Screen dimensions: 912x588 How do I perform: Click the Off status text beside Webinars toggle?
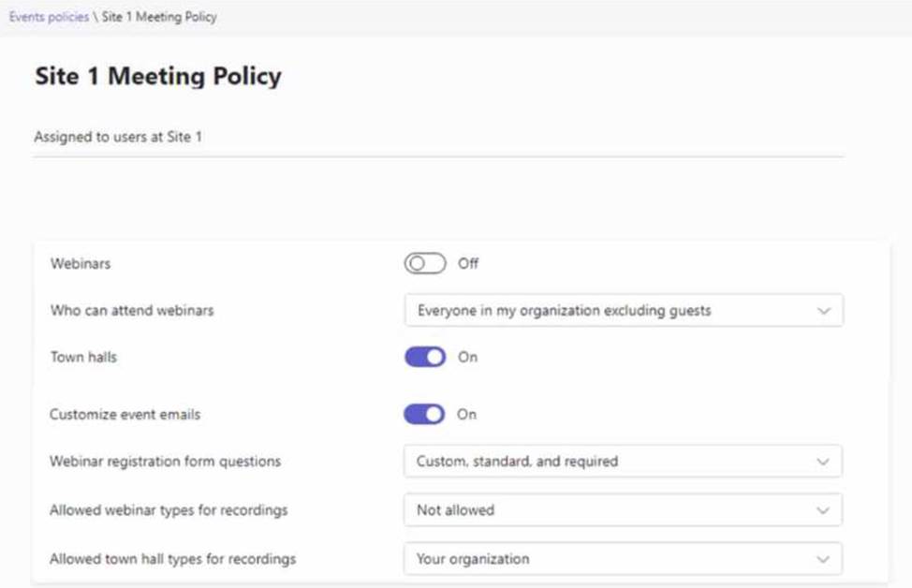pyautogui.click(x=468, y=264)
